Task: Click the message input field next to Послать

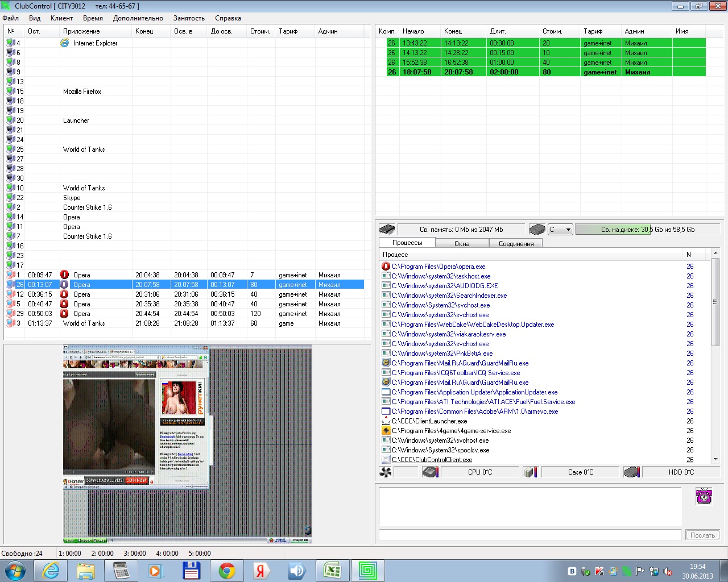Action: coord(530,535)
